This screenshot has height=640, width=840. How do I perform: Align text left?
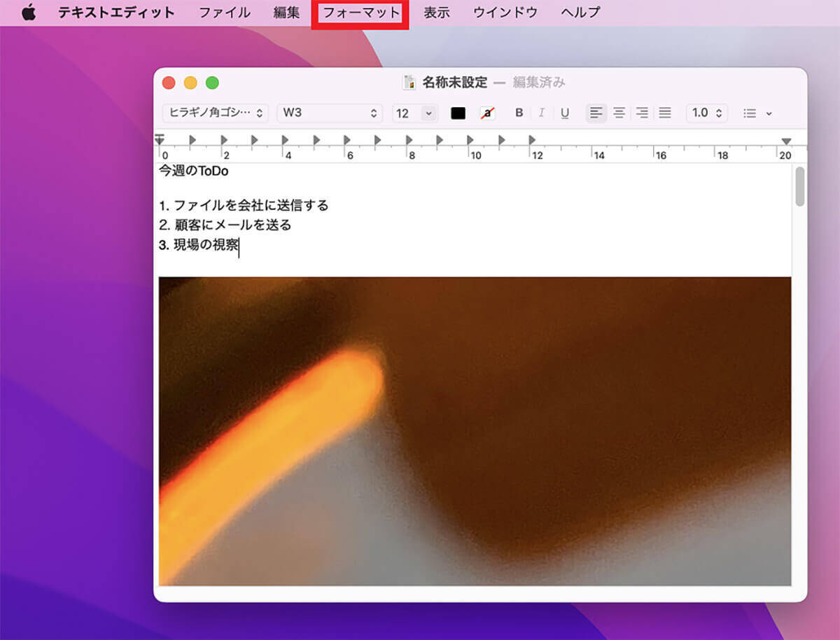596,113
